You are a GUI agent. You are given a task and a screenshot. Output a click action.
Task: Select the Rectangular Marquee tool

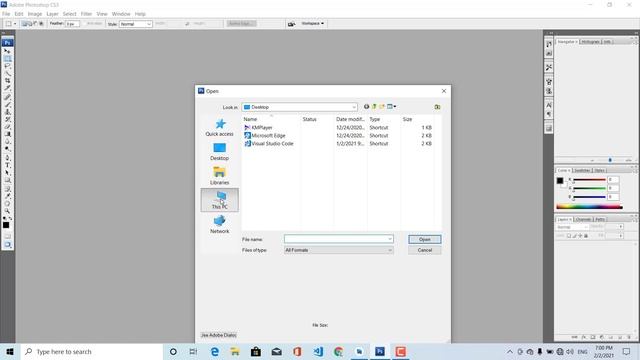(x=7, y=59)
